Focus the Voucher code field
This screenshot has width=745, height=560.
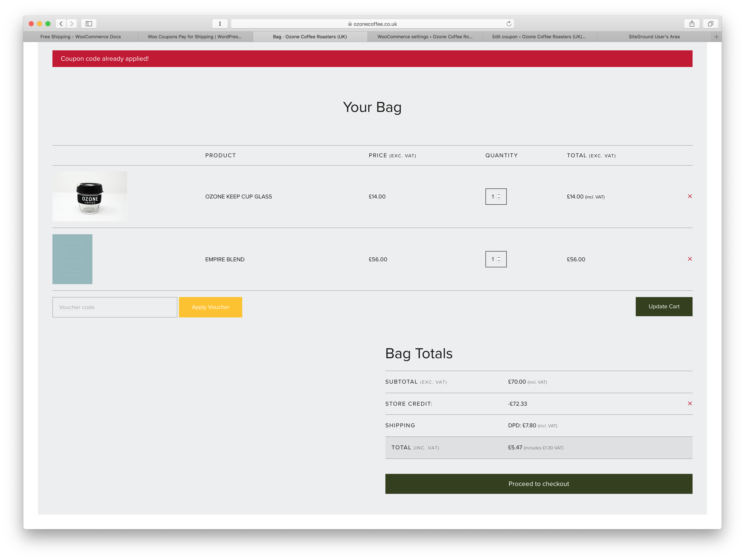[x=115, y=307]
